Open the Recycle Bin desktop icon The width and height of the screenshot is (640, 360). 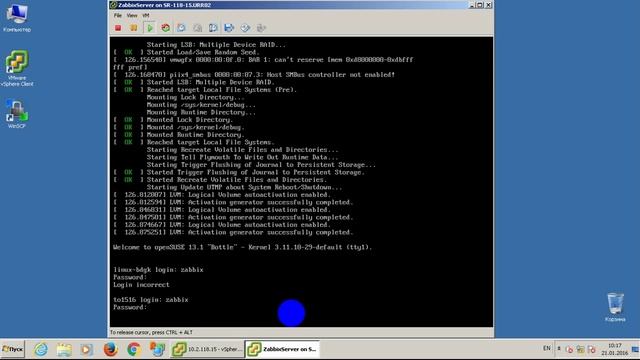tap(615, 307)
